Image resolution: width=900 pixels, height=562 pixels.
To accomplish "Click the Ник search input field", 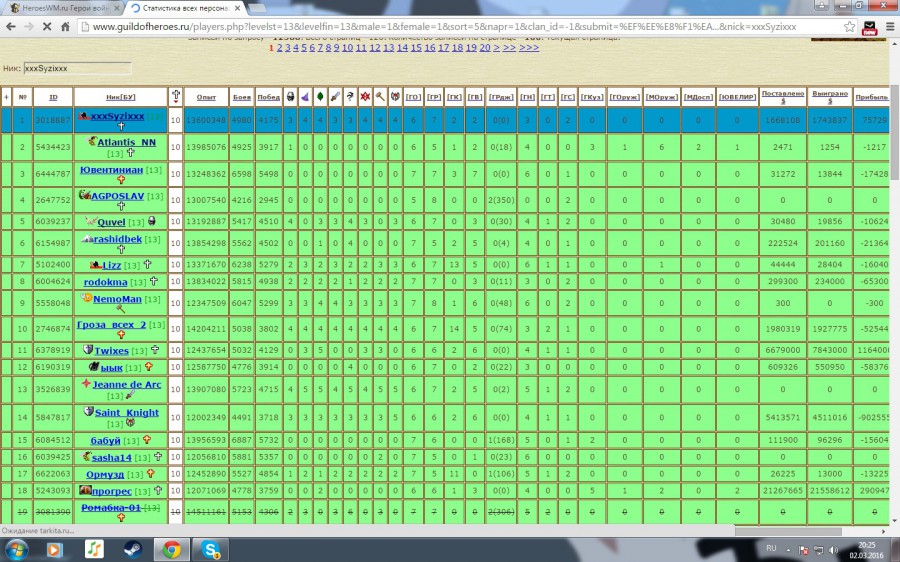I will point(77,68).
